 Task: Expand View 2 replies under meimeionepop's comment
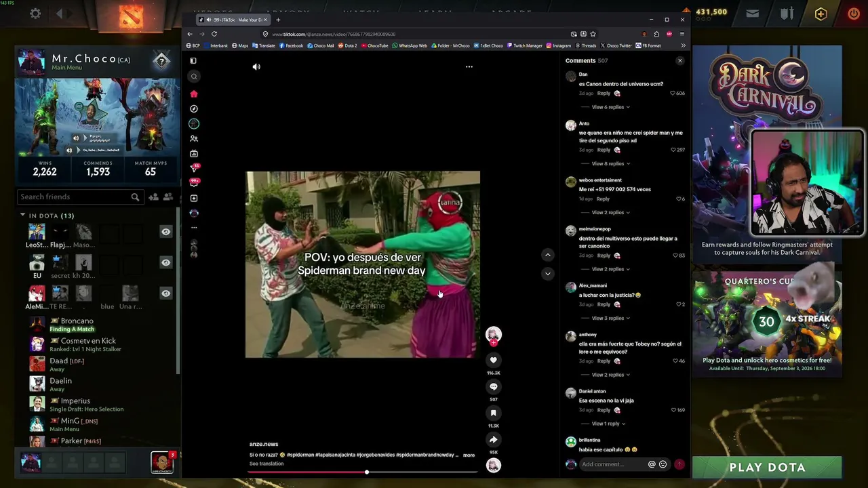[x=610, y=269]
